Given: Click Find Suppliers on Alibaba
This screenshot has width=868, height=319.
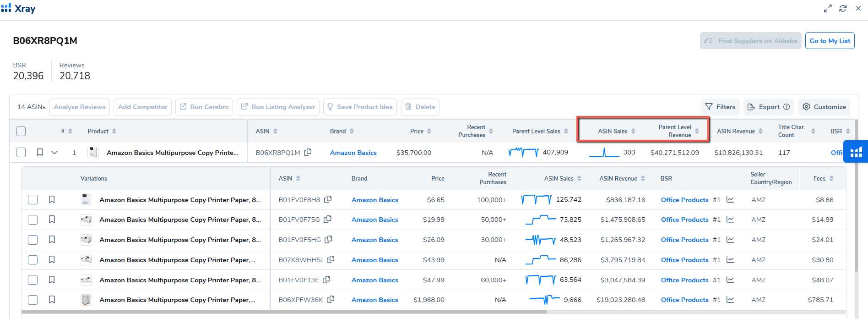Looking at the screenshot, I should (750, 41).
